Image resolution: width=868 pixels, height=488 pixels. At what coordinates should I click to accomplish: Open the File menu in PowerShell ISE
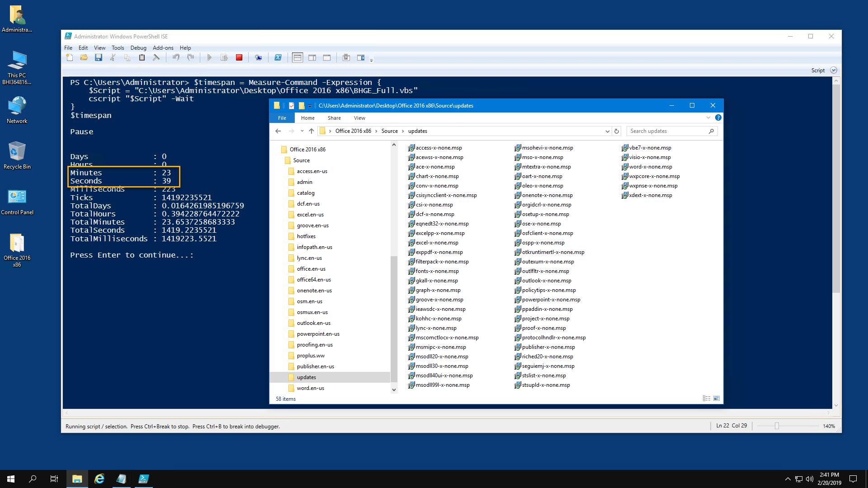(x=68, y=47)
